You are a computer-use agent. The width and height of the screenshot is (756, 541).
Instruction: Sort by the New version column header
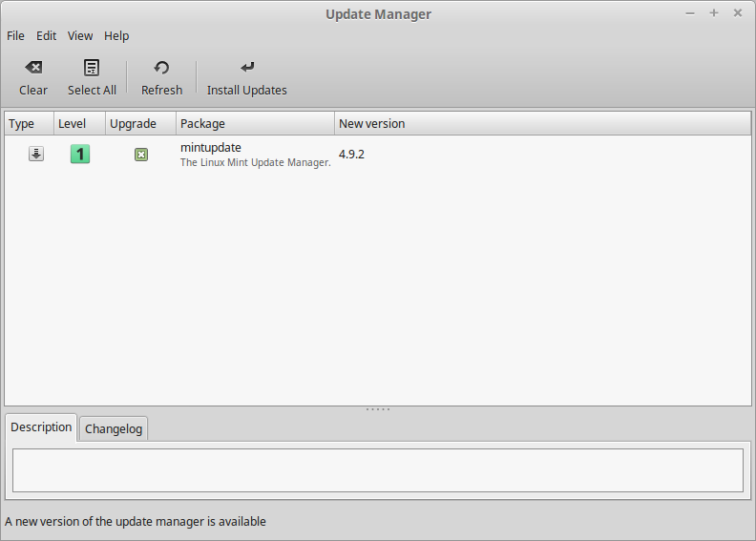tap(542, 124)
